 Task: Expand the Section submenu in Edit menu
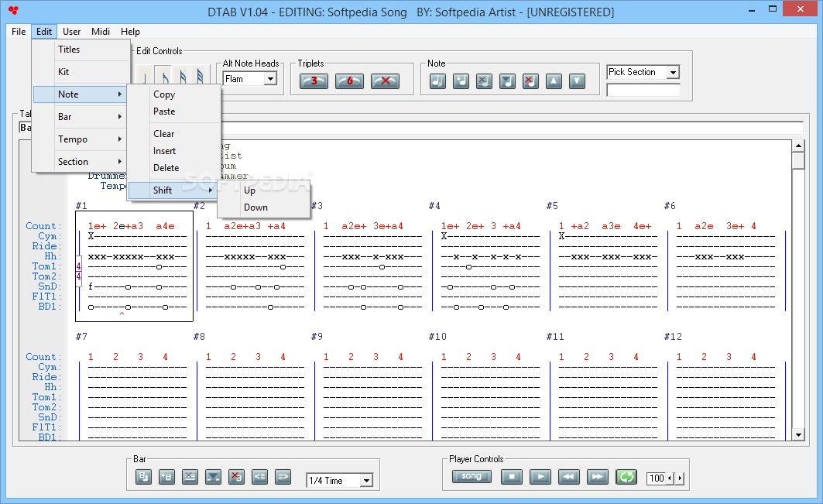tap(81, 162)
